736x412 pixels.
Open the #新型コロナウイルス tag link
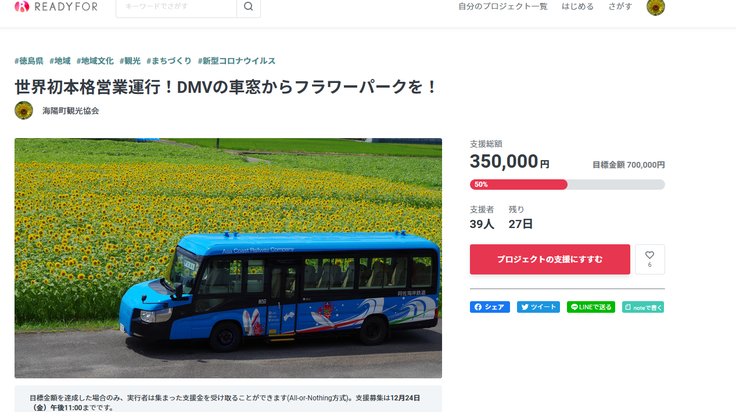[x=237, y=61]
